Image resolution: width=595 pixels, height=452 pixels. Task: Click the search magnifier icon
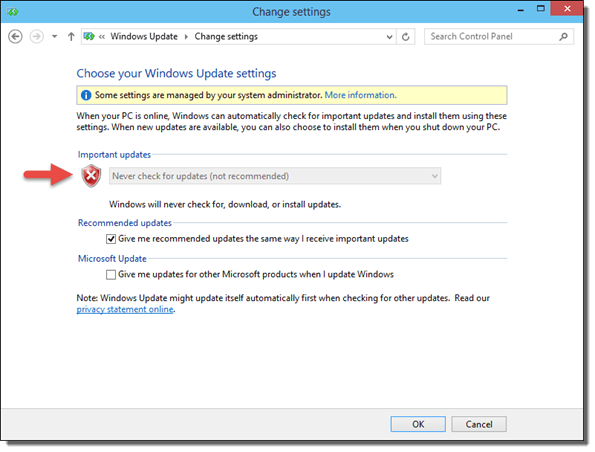(564, 36)
